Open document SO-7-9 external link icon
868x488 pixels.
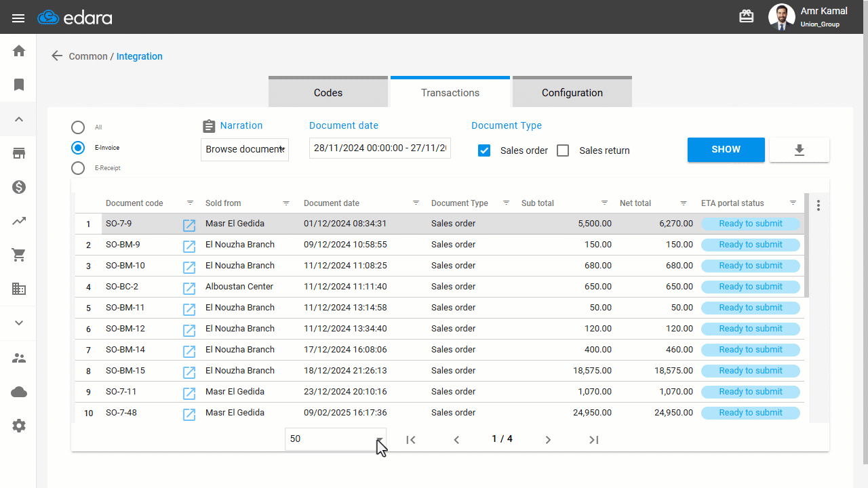pyautogui.click(x=189, y=225)
